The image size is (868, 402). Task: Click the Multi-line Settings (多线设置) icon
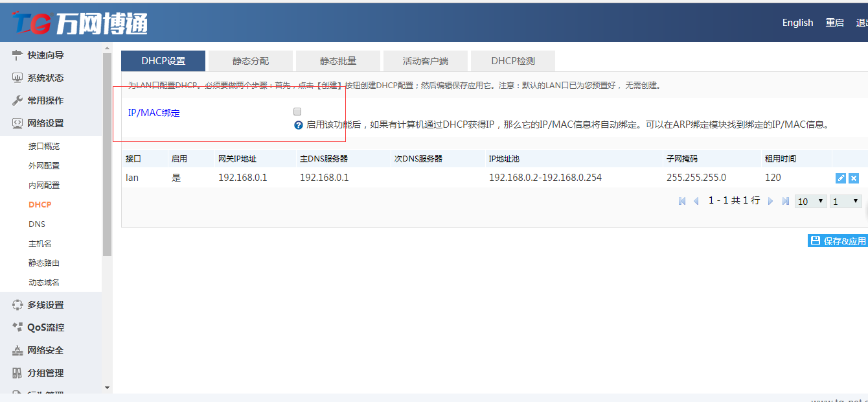(17, 305)
